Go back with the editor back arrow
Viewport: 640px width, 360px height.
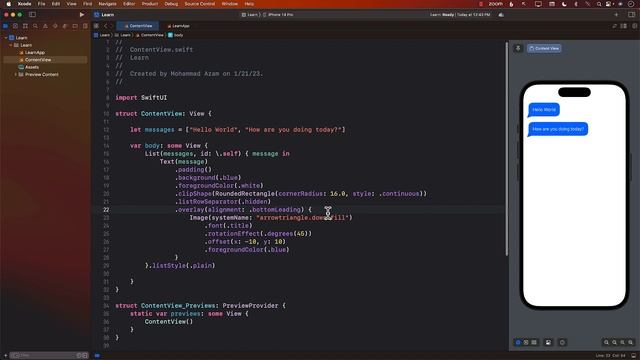point(105,26)
